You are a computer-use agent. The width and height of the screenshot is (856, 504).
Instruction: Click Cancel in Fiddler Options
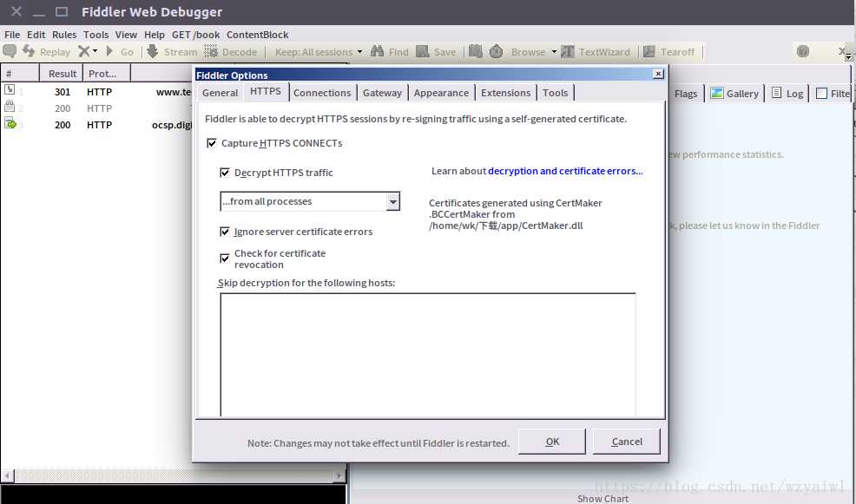[x=627, y=442]
